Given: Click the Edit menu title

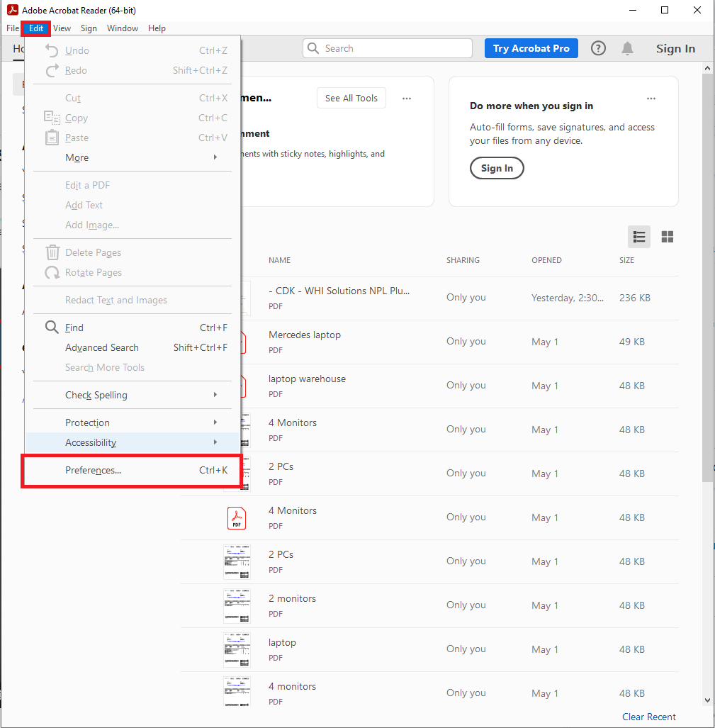Looking at the screenshot, I should [x=36, y=28].
